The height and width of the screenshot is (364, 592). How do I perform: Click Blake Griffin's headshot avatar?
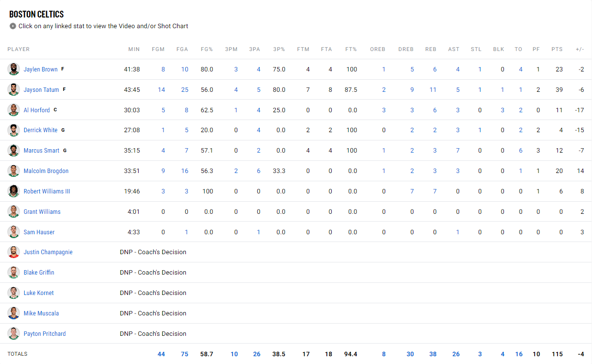click(14, 273)
